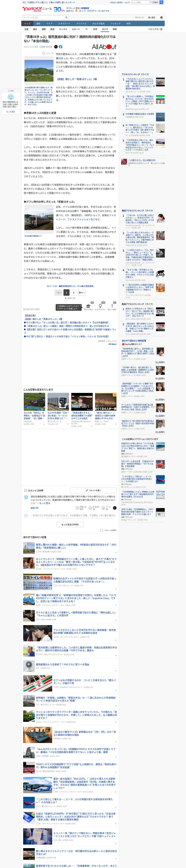The height and width of the screenshot is (868, 186).
Task: Click the blue web search button in top bar
Action: click(161, 2)
